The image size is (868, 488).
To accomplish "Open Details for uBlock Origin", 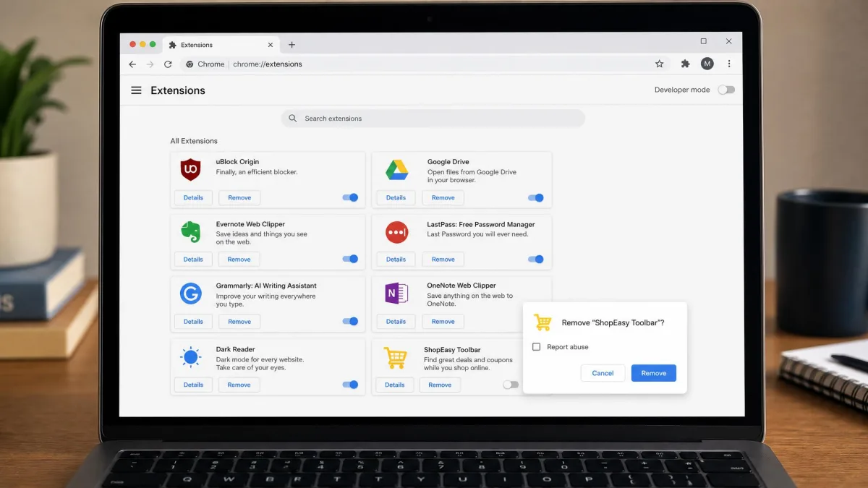I will pyautogui.click(x=193, y=197).
